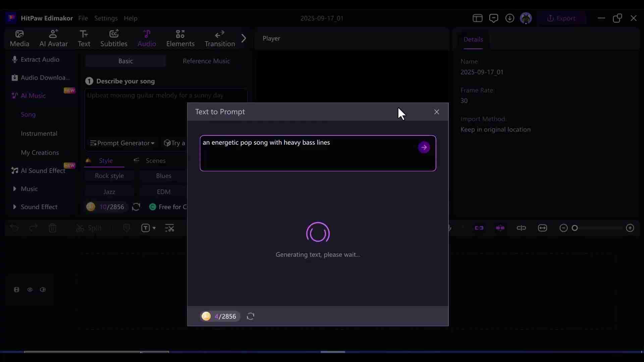Expand the Sound Effect section

coord(14,207)
